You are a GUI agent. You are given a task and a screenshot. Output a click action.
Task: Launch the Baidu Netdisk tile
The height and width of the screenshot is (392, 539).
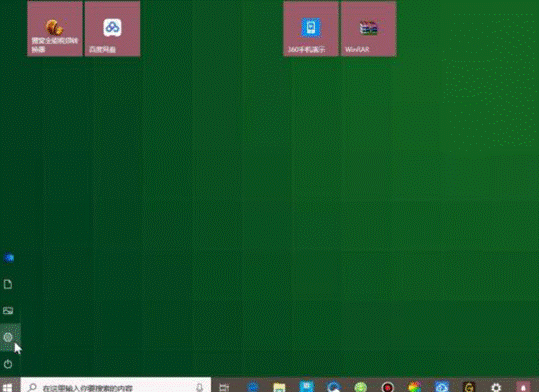click(112, 29)
